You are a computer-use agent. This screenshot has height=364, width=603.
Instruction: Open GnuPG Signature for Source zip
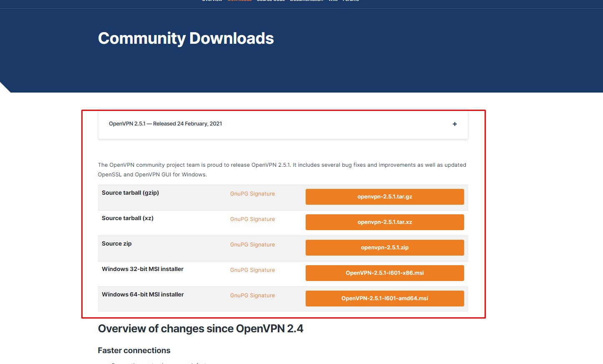252,245
